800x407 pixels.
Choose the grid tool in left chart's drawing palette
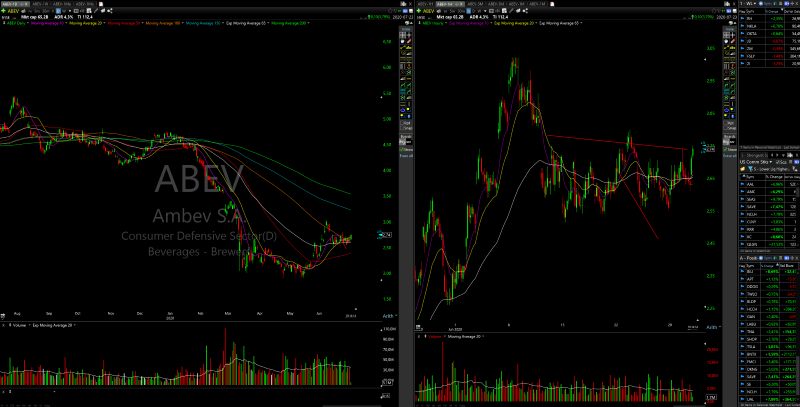point(402,35)
